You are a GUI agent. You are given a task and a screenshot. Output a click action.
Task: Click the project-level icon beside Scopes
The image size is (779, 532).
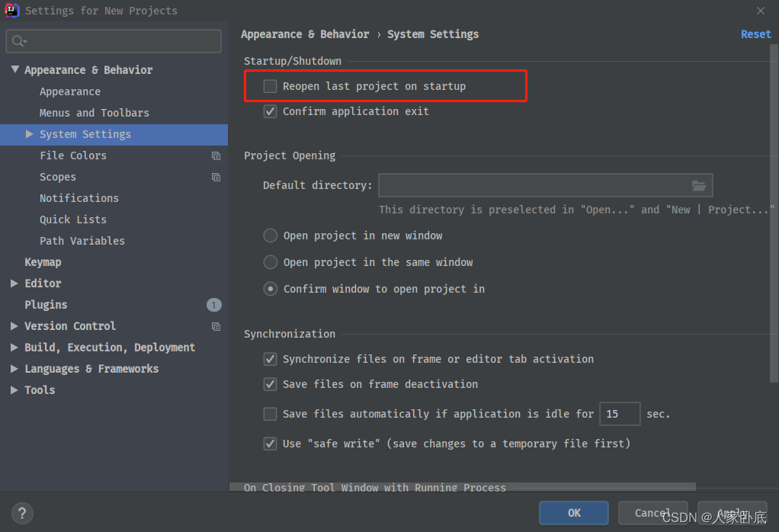coord(216,177)
